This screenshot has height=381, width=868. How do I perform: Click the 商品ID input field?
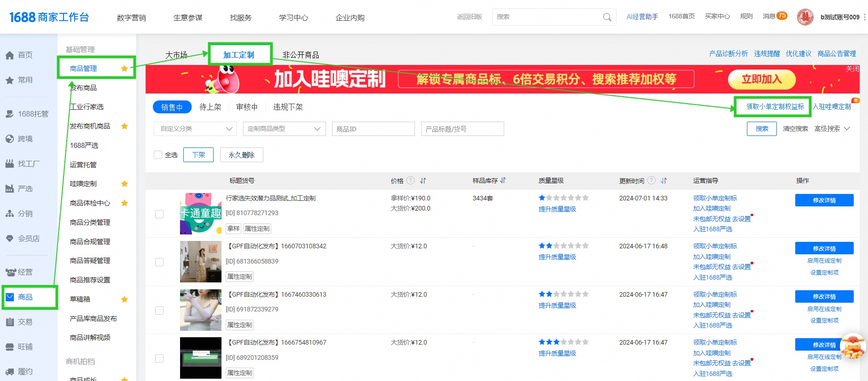[373, 129]
